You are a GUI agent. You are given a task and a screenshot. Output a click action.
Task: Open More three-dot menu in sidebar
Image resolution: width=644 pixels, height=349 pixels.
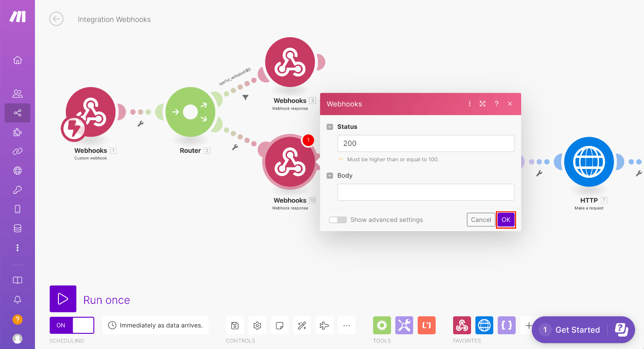coord(17,248)
